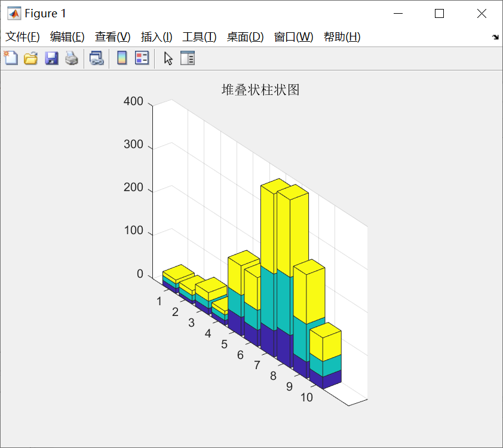The width and height of the screenshot is (503, 448).
Task: Open the 帮助 dropdown menu
Action: coord(342,36)
